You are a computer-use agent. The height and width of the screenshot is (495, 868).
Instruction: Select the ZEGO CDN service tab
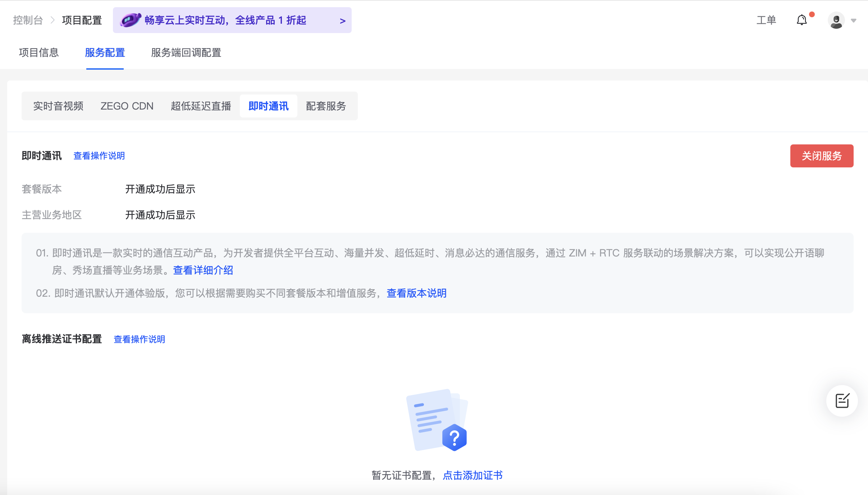click(x=127, y=106)
